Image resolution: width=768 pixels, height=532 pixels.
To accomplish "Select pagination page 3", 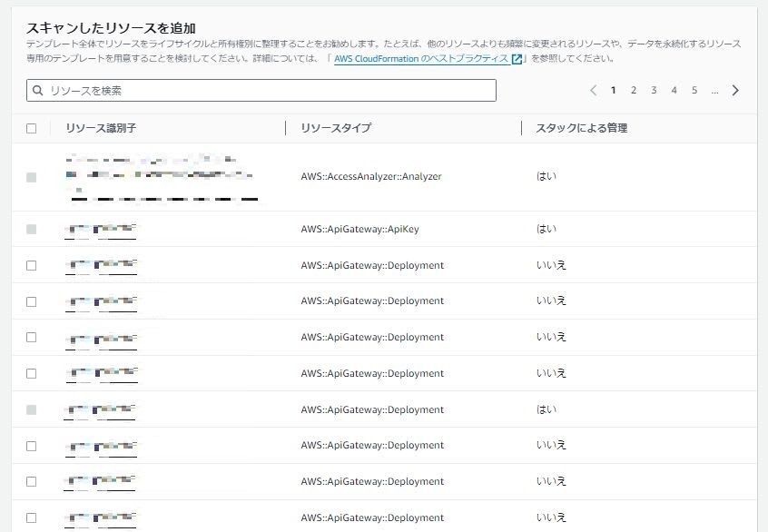I will point(654,90).
